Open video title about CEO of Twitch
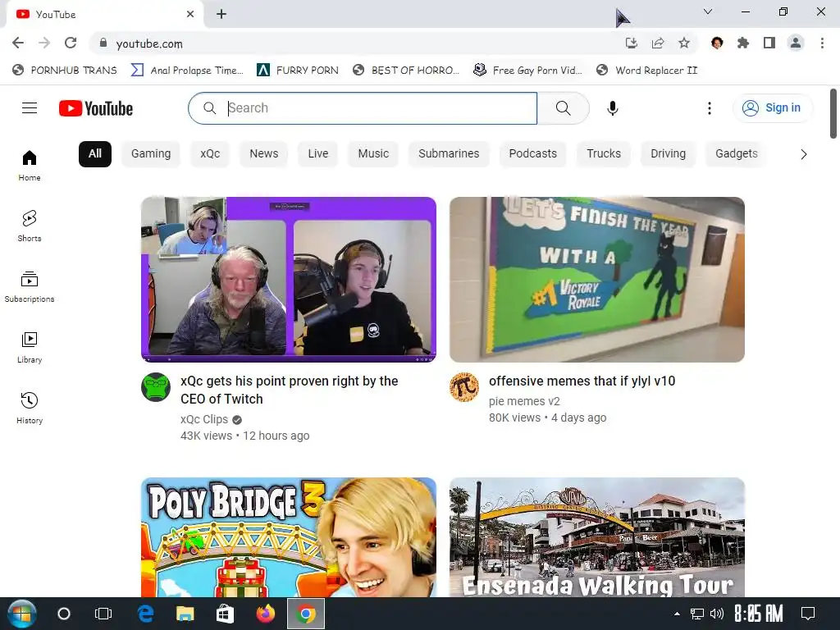This screenshot has height=630, width=840. click(290, 390)
